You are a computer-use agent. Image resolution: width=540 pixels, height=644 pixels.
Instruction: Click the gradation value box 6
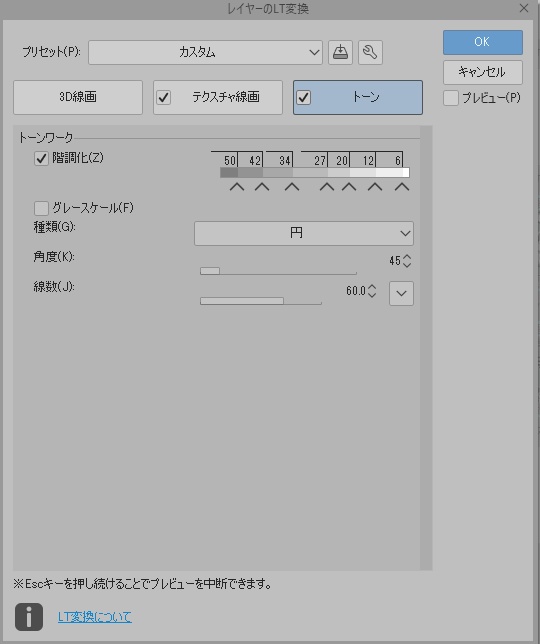pyautogui.click(x=389, y=159)
